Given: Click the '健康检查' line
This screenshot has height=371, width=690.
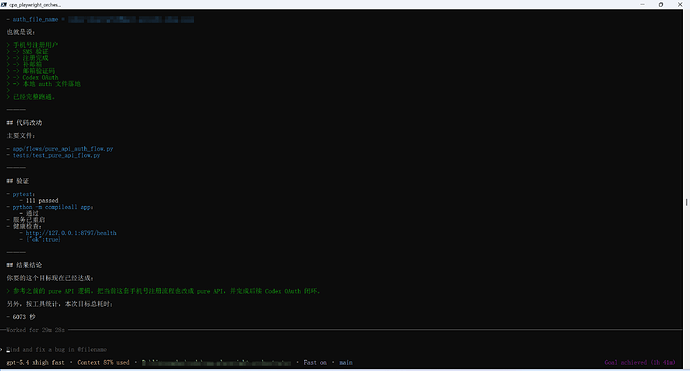Looking at the screenshot, I should (x=27, y=226).
